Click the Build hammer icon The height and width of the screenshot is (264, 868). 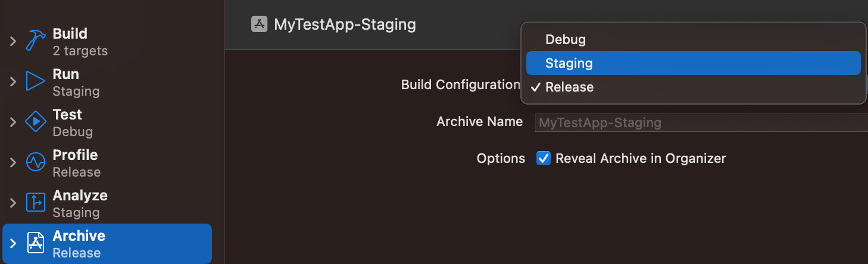pos(36,41)
